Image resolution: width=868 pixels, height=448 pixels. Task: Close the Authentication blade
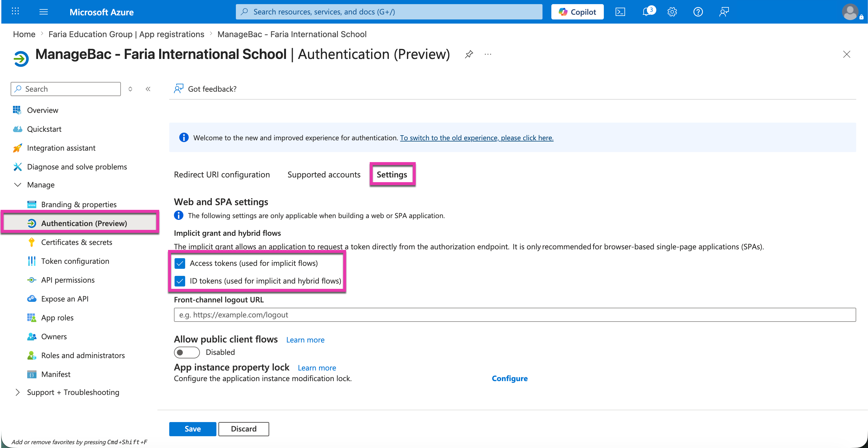click(x=846, y=54)
